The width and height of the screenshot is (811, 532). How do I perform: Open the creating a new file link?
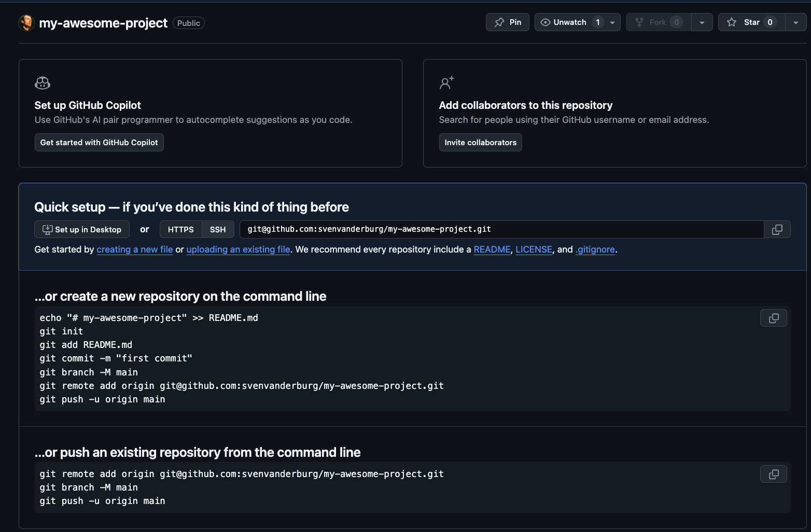coord(135,249)
